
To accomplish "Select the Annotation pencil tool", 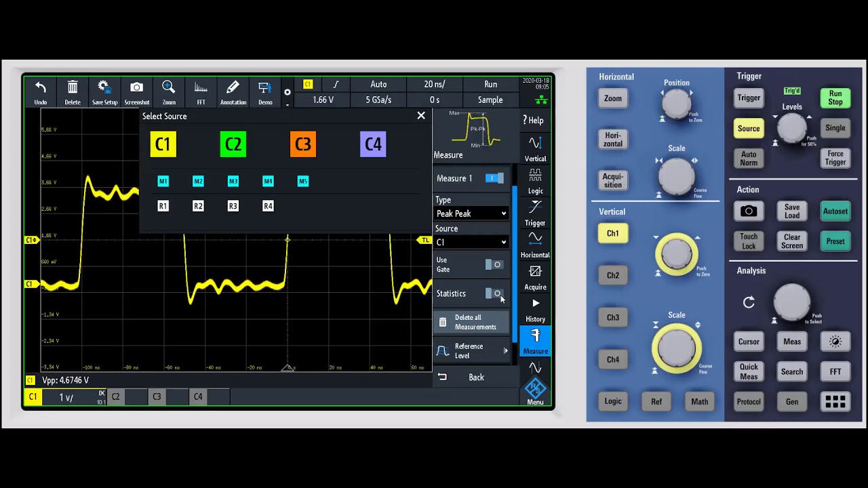I will (x=233, y=92).
